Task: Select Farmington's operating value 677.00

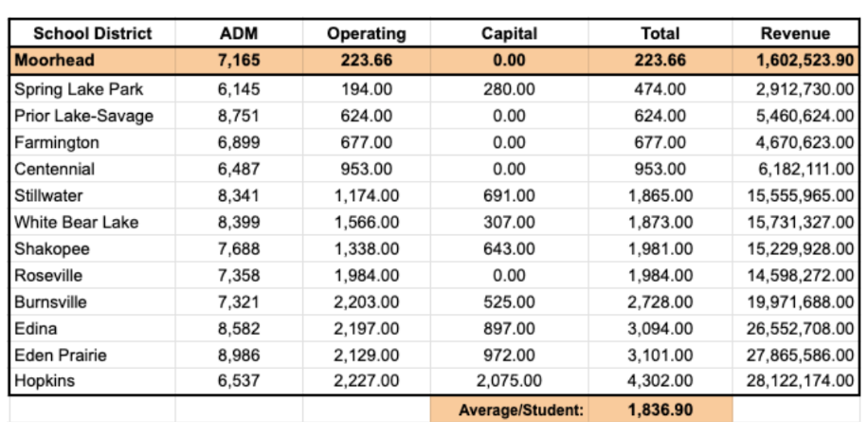Action: coord(368,142)
